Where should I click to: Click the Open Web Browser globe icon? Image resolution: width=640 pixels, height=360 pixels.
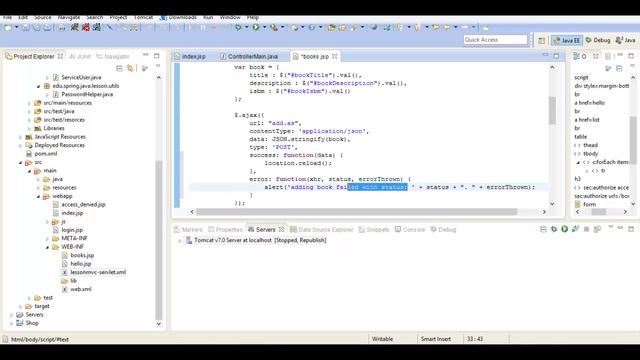point(373,27)
